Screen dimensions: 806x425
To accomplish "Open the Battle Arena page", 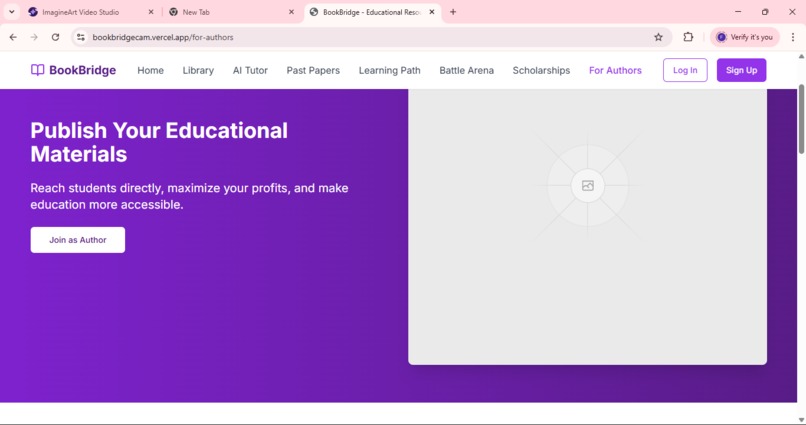I will (x=467, y=70).
